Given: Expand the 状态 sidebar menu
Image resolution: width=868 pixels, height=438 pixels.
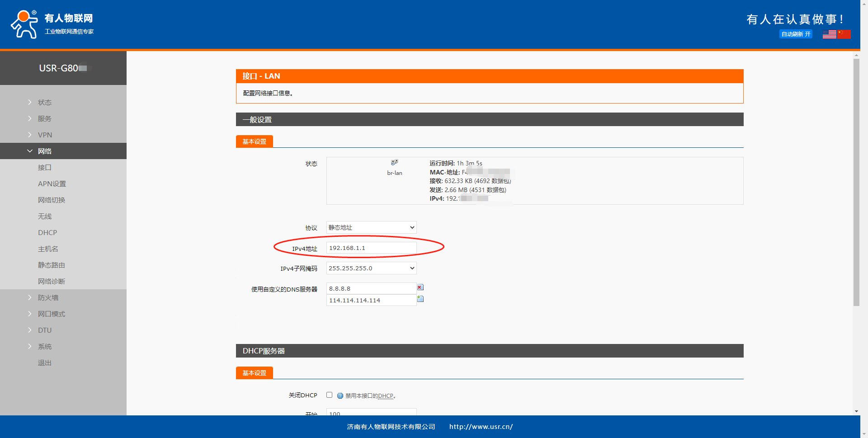Looking at the screenshot, I should coord(45,103).
